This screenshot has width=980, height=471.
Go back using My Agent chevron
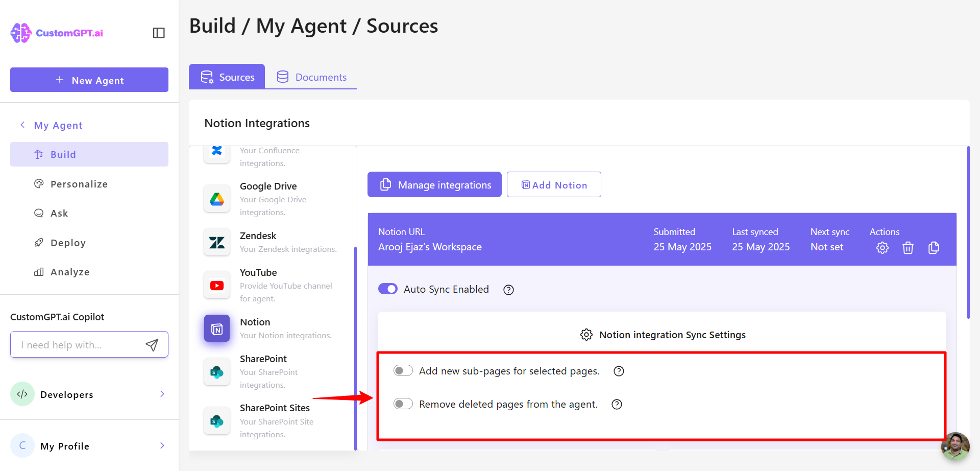pos(22,125)
